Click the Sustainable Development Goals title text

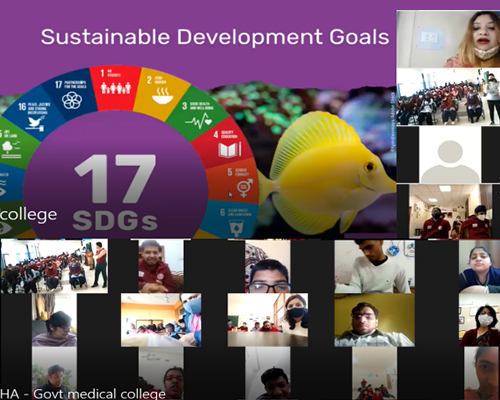[x=215, y=37]
